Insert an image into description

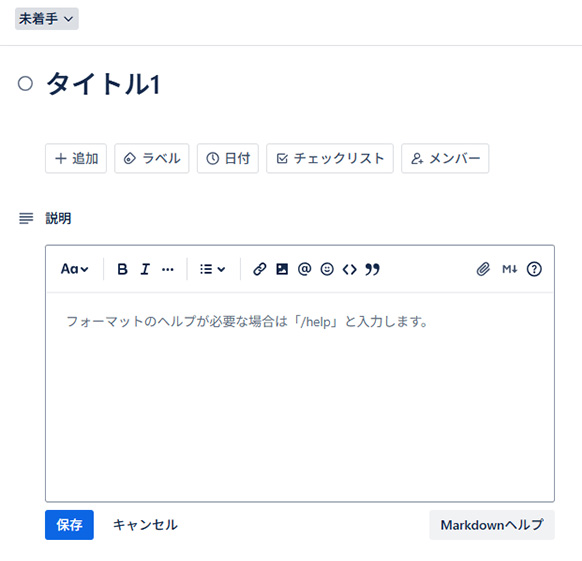pyautogui.click(x=282, y=269)
